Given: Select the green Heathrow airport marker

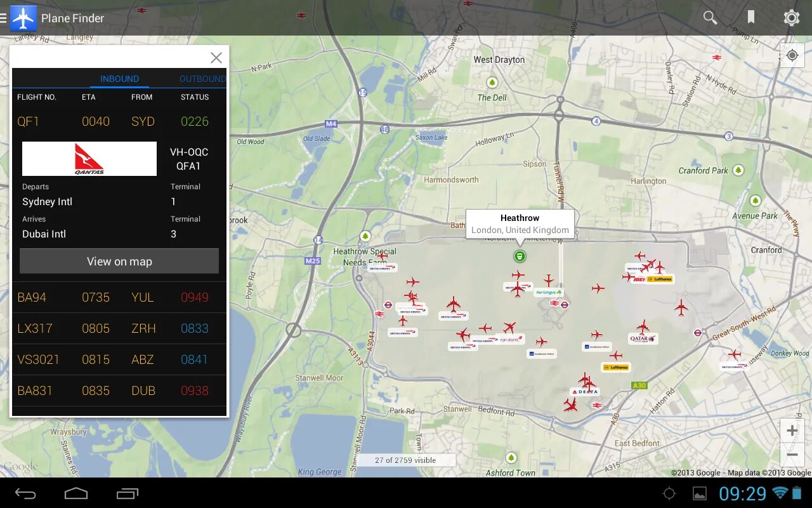Looking at the screenshot, I should pyautogui.click(x=520, y=256).
